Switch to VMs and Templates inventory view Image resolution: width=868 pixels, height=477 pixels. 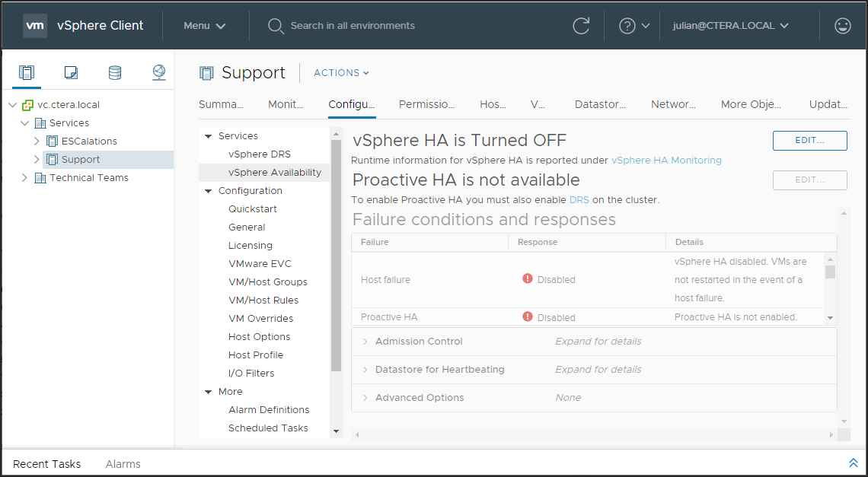tap(71, 72)
